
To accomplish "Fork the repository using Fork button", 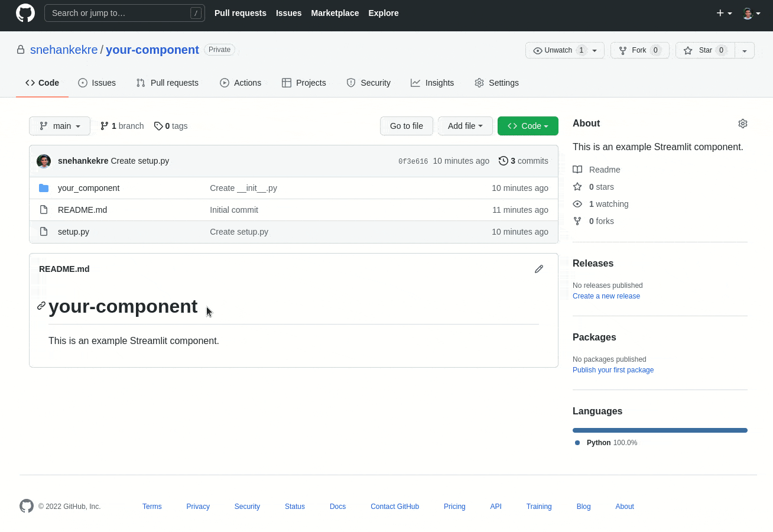I will tap(639, 50).
